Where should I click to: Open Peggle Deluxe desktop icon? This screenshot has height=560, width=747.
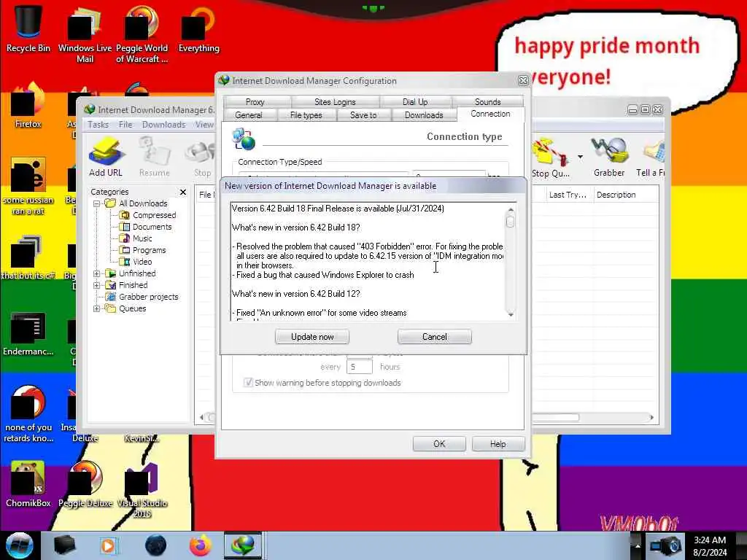pos(85,484)
